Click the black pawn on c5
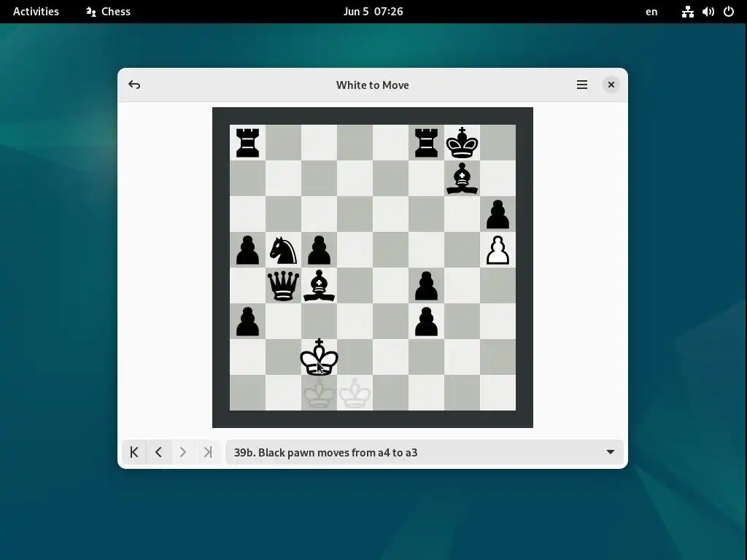 point(319,250)
